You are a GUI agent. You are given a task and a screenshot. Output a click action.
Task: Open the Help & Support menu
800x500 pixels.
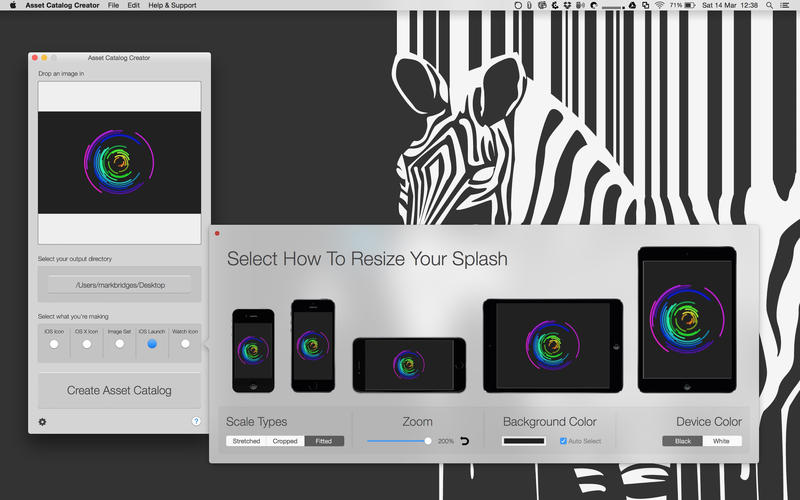[172, 5]
